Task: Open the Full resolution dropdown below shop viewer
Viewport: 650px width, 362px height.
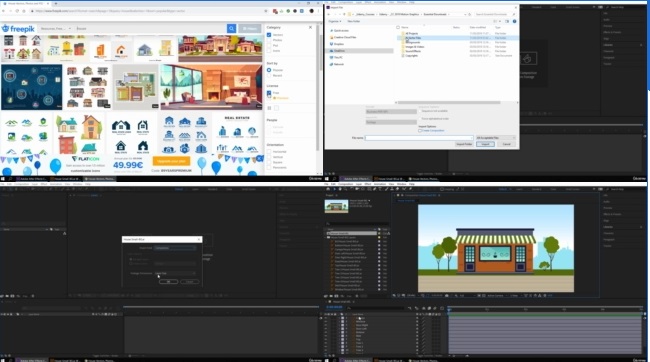Action: click(x=467, y=296)
